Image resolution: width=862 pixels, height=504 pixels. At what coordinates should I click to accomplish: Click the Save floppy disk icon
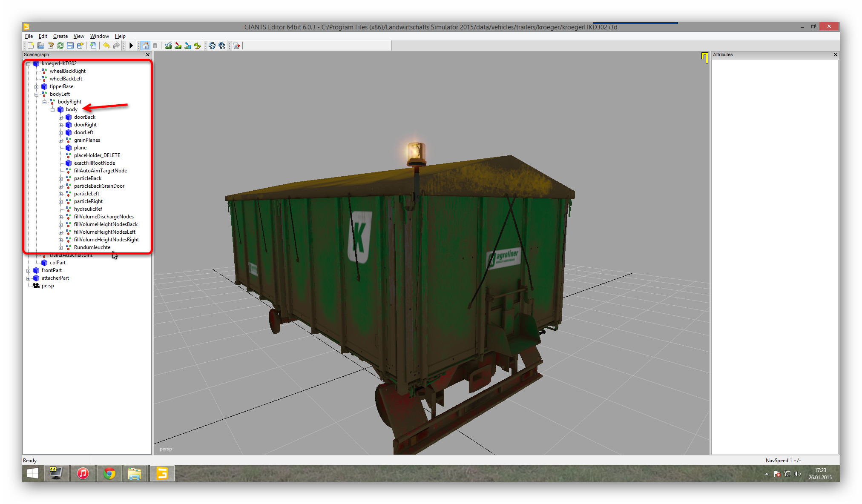click(x=70, y=46)
